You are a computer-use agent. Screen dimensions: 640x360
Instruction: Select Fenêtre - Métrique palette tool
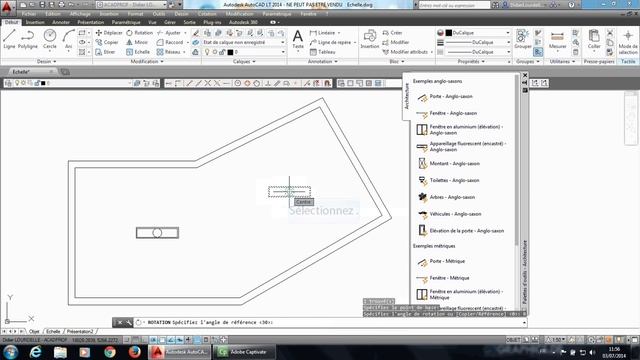click(x=443, y=278)
